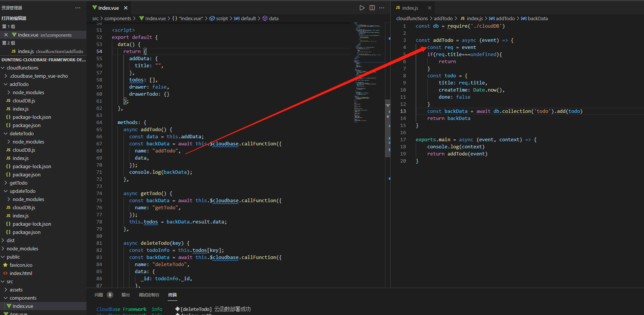Collapse project root DUNTENG-CLOUDBASE-FRAMEWORK section
This screenshot has height=315, width=644.
[43, 59]
